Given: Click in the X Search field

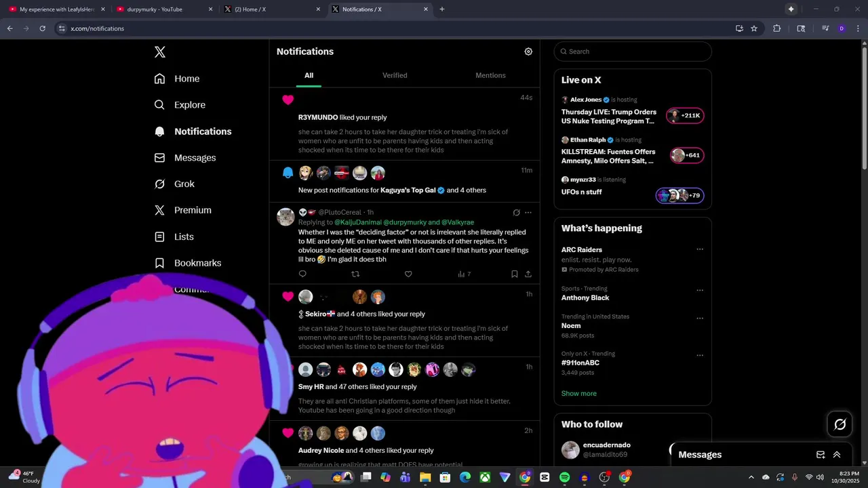Looking at the screenshot, I should pyautogui.click(x=633, y=52).
